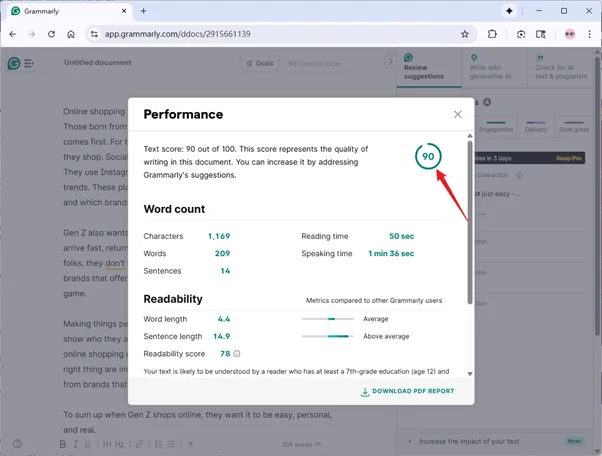Collapse the side panel with chevron arrow
This screenshot has height=456, width=602.
tap(390, 62)
